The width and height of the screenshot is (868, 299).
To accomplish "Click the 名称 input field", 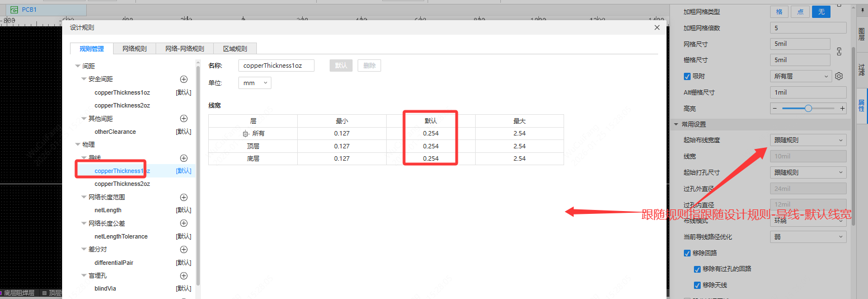I will click(x=276, y=66).
